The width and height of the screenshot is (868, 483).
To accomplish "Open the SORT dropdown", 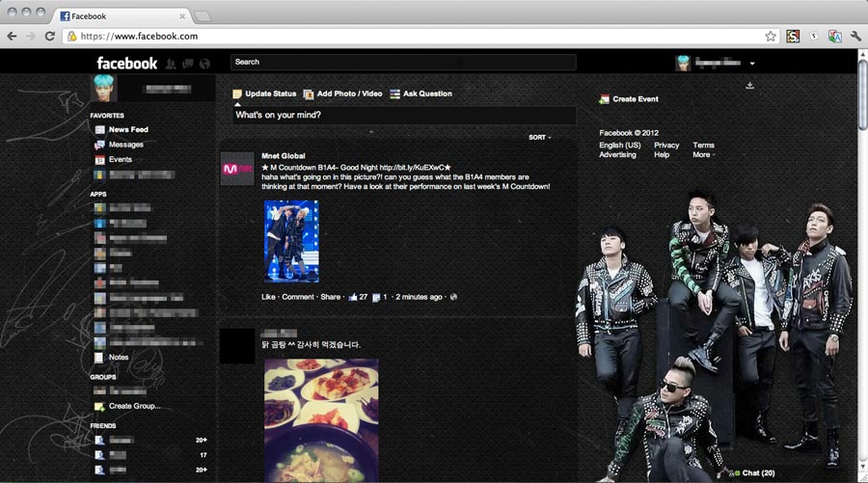I will pos(540,137).
